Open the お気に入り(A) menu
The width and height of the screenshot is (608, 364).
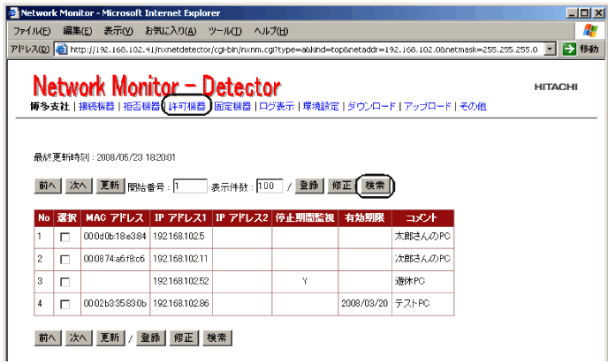171,31
